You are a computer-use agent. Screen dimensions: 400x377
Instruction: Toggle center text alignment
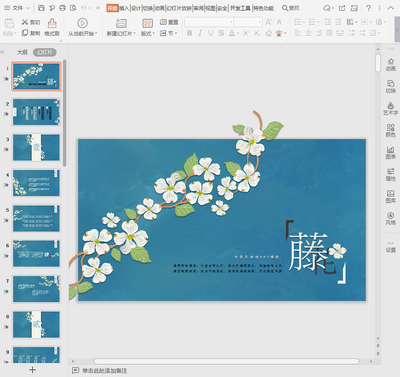point(308,33)
